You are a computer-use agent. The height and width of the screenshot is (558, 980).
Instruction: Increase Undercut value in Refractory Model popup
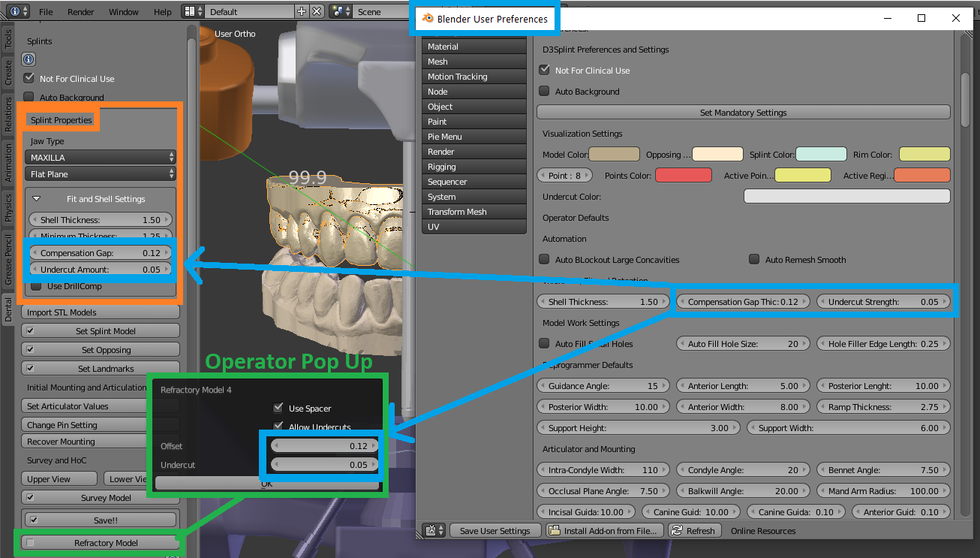[x=372, y=465]
